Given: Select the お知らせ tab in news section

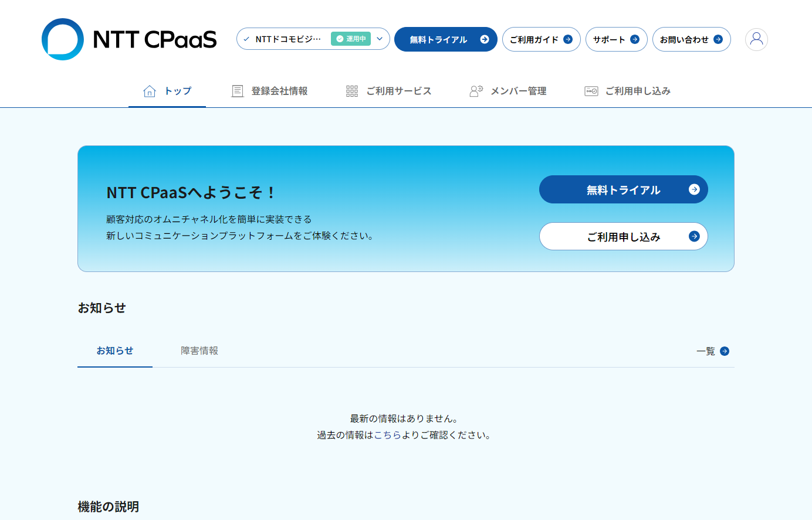Looking at the screenshot, I should coord(115,351).
